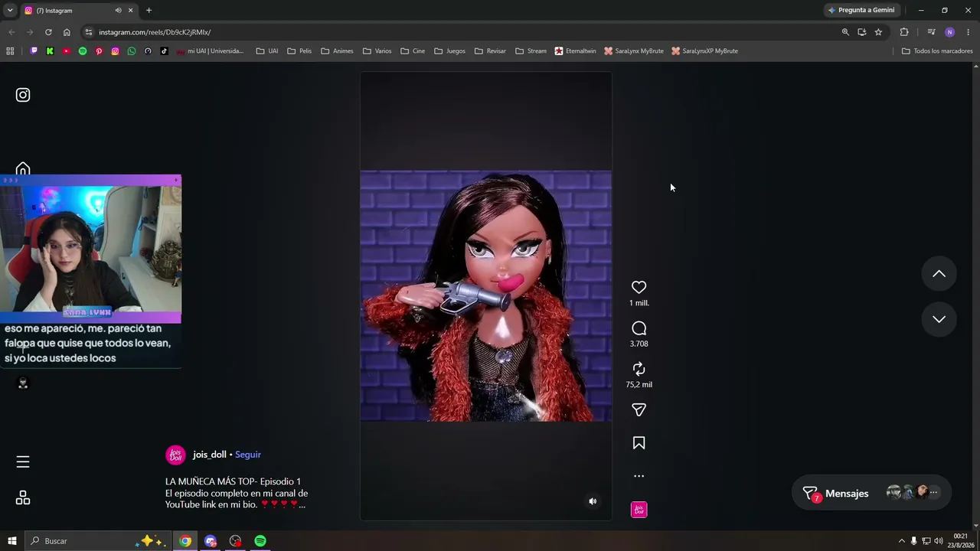Install the app from the address bar icon
Viewport: 980px width, 551px height.
point(861,32)
